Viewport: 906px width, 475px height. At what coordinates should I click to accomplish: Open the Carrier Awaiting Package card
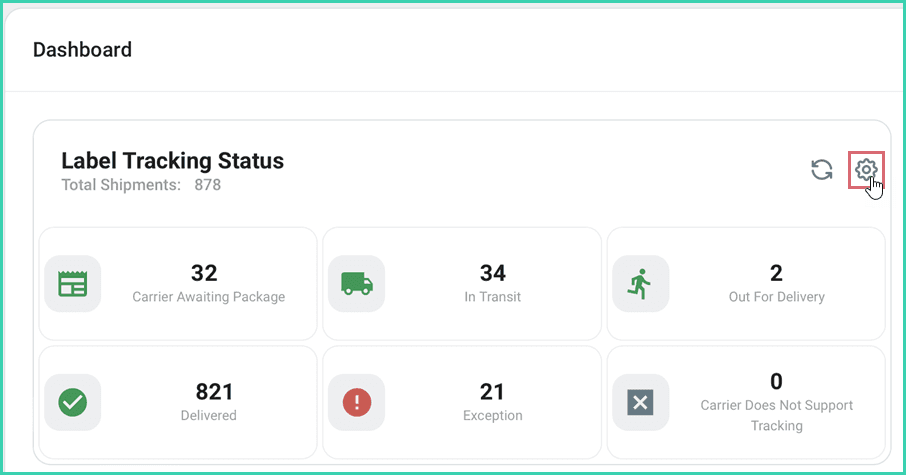(x=178, y=284)
